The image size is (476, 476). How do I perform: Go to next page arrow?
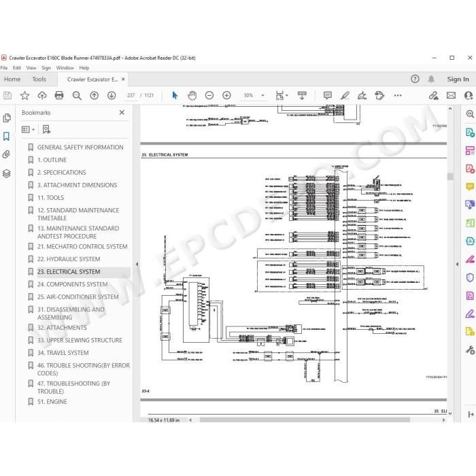(x=112, y=96)
